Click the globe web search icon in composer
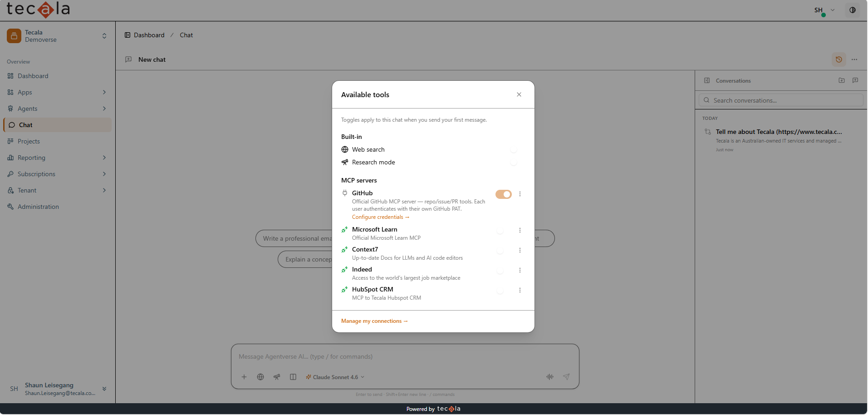The height and width of the screenshot is (415, 868). [260, 377]
